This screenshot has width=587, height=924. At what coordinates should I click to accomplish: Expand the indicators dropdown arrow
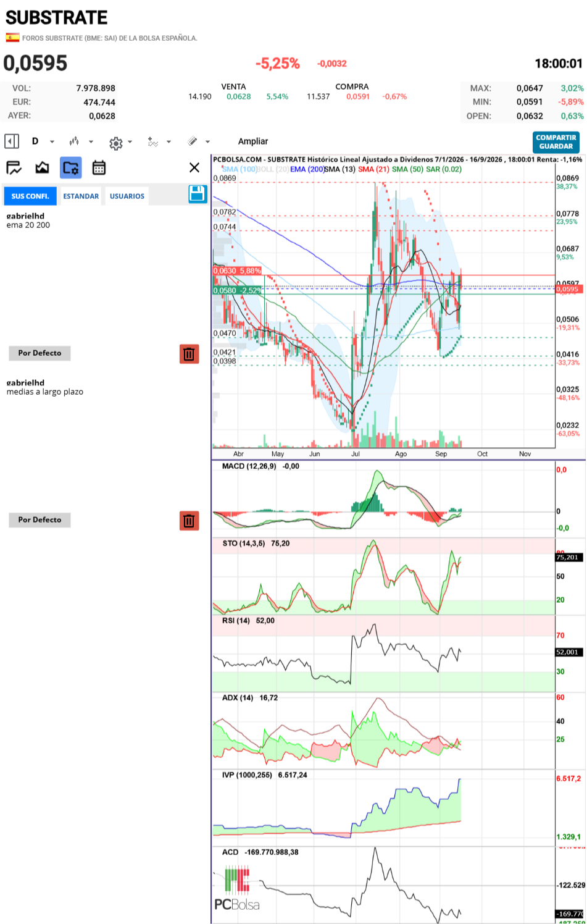coord(169,141)
